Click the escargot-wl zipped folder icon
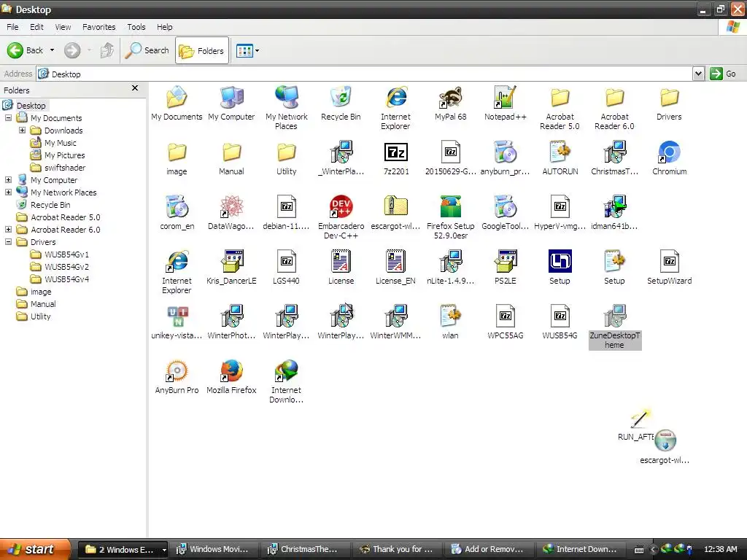The height and width of the screenshot is (560, 747). [396, 206]
